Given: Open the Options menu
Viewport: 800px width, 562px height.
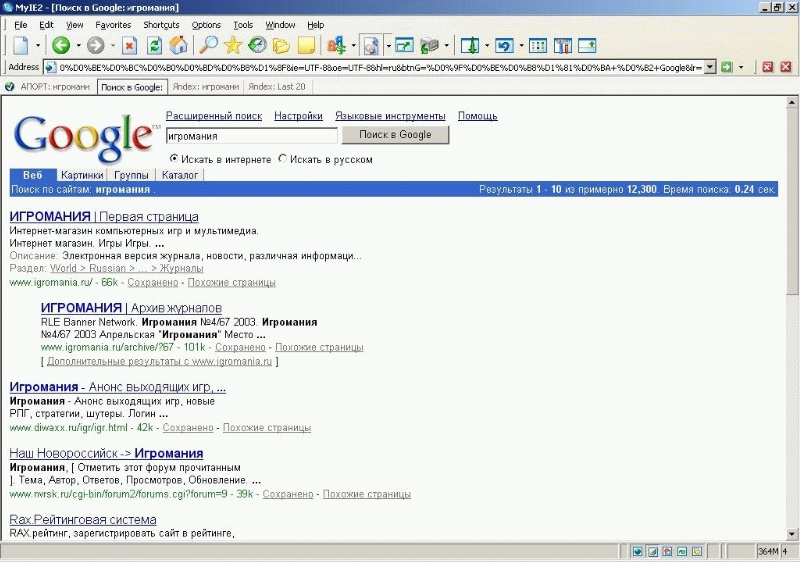Looking at the screenshot, I should click(x=206, y=25).
